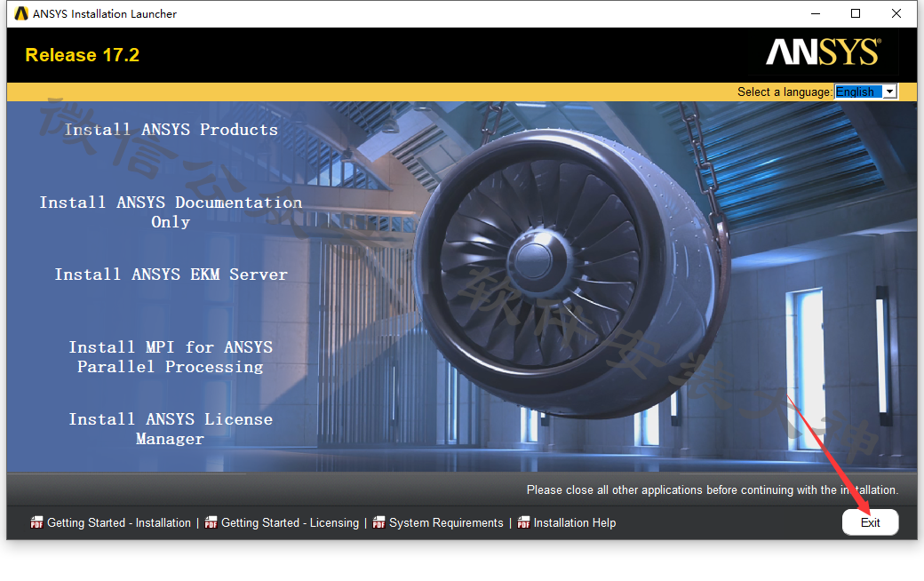This screenshot has width=924, height=581.
Task: Maximize the ANSYS Installation Launcher window
Action: coord(856,13)
